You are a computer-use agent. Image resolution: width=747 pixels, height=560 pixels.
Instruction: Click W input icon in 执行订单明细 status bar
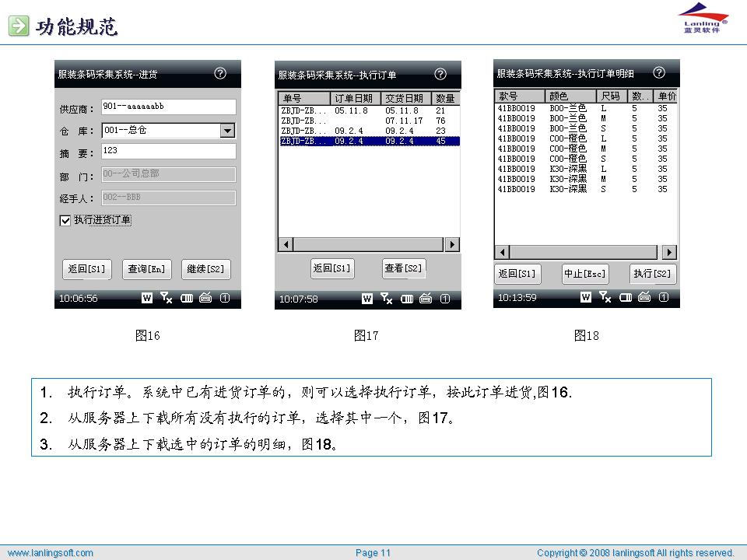(585, 298)
